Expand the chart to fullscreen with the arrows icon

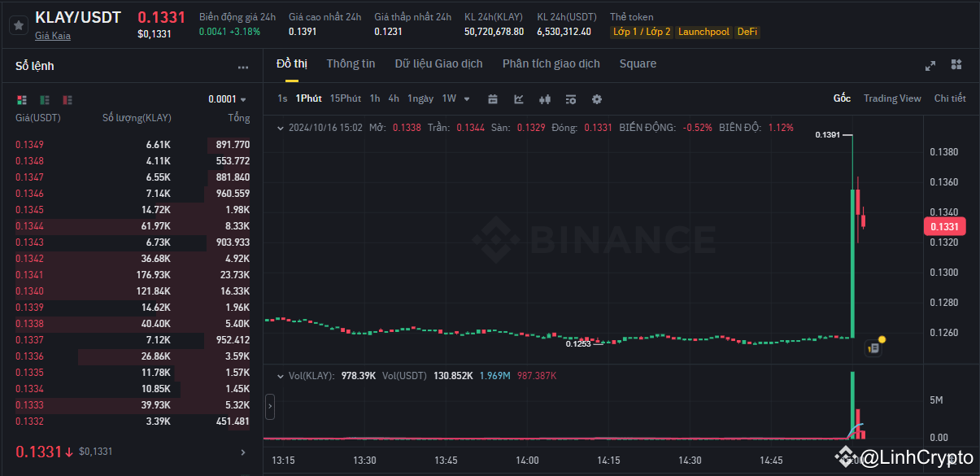[x=930, y=63]
